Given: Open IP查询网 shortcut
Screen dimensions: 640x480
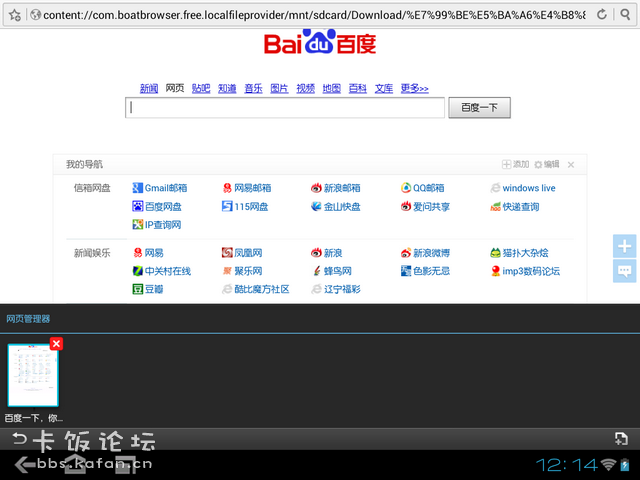Looking at the screenshot, I should (157, 225).
